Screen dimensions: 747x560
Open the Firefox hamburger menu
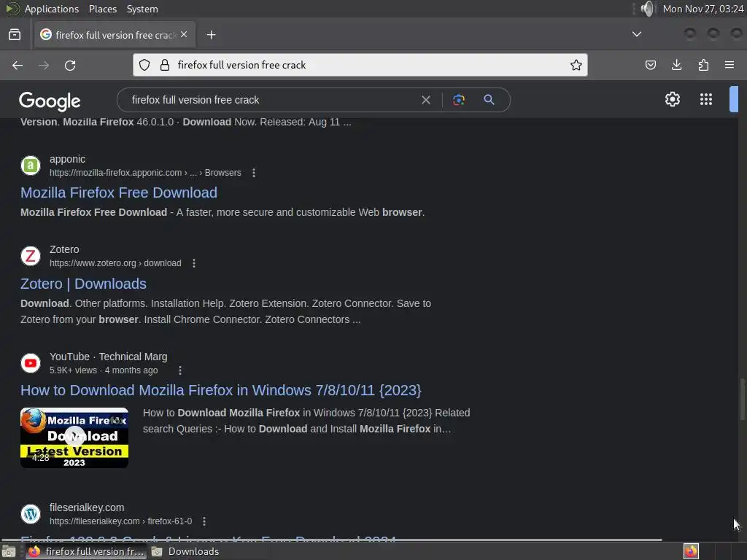tap(729, 65)
